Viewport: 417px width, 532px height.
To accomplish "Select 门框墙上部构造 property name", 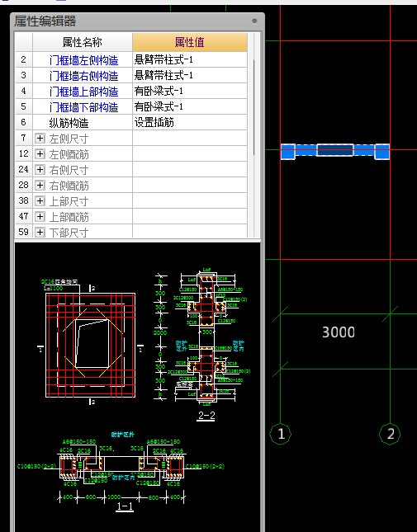I will click(83, 92).
